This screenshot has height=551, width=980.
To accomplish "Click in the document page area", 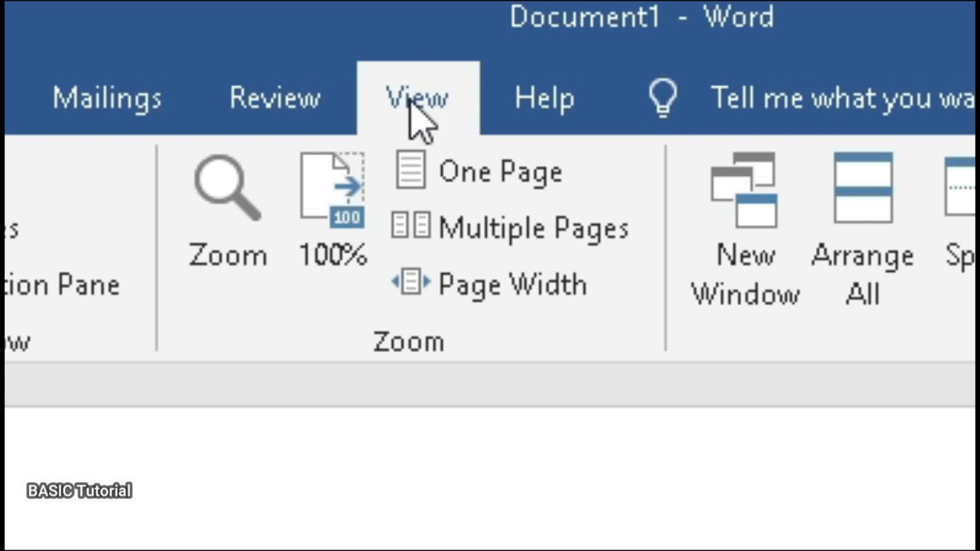I will [x=490, y=478].
